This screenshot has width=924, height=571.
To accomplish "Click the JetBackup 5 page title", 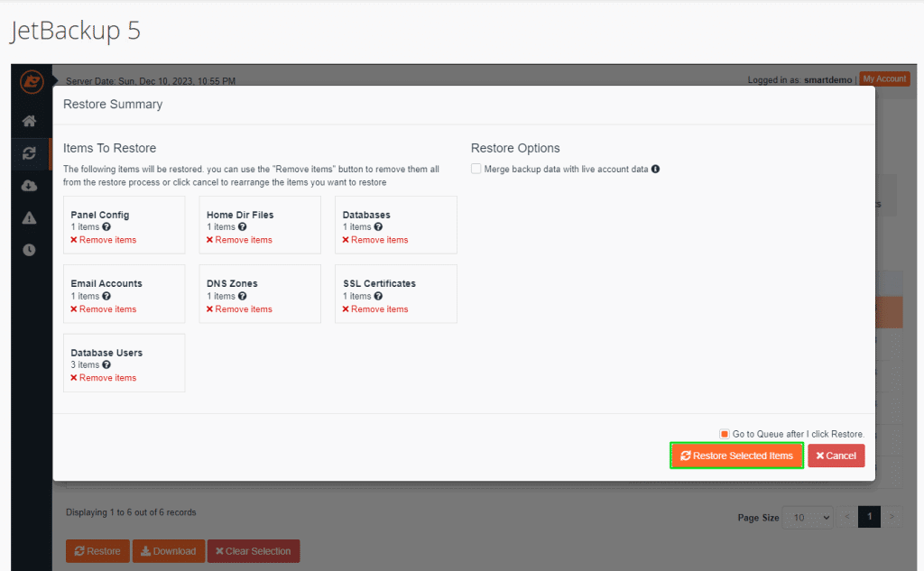I will 76,31.
